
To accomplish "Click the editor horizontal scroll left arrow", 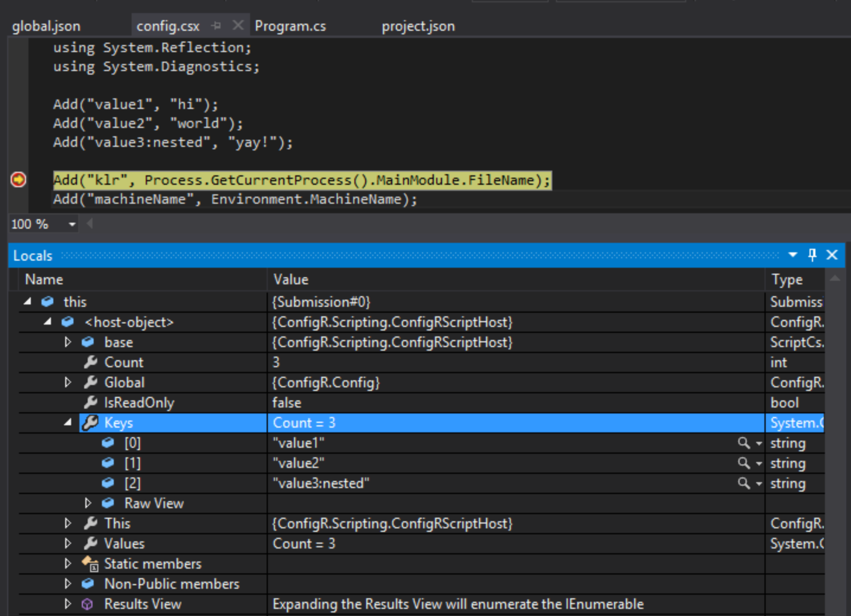I will tap(90, 223).
